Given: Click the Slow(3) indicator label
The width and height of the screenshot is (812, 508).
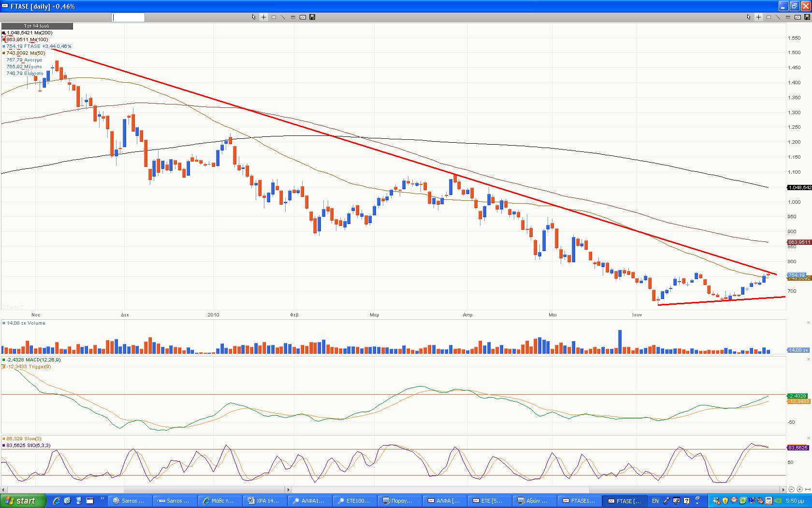Looking at the screenshot, I should (24, 439).
